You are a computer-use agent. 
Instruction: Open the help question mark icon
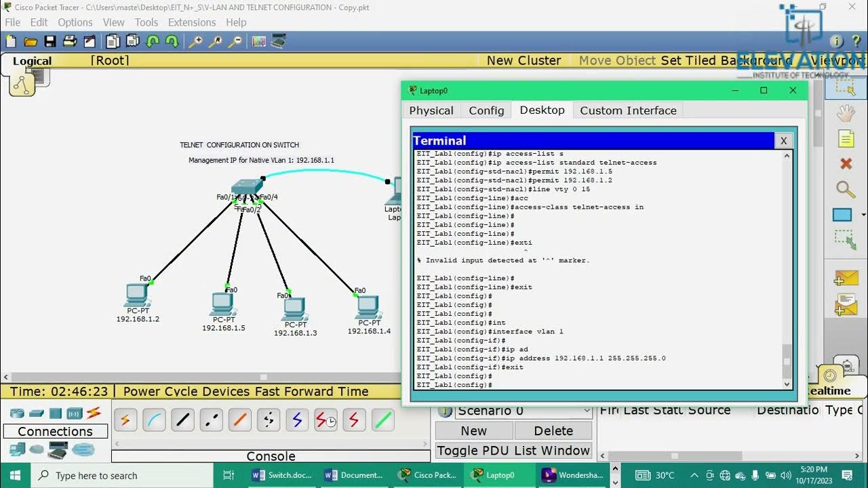pyautogui.click(x=855, y=41)
